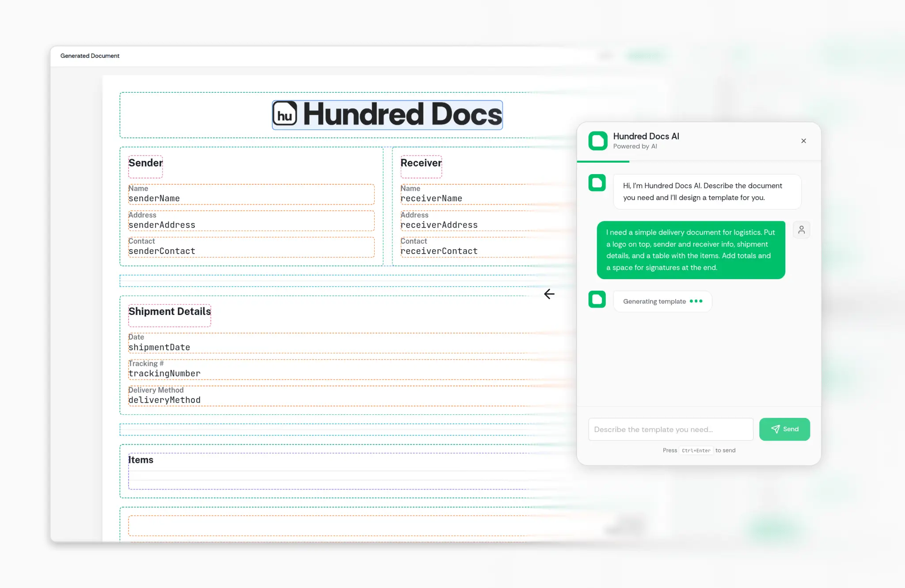The image size is (905, 588).
Task: Click the AI greeting message bubble
Action: click(707, 192)
